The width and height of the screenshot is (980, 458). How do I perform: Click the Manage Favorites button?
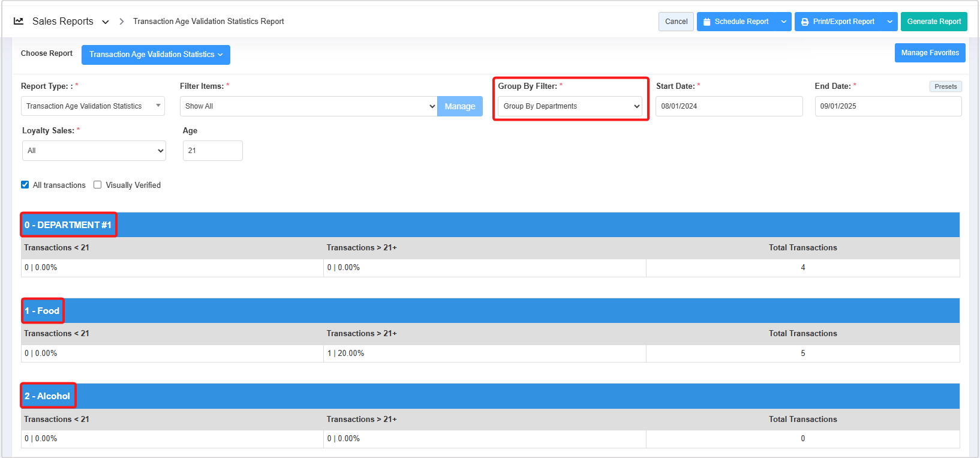[x=930, y=53]
